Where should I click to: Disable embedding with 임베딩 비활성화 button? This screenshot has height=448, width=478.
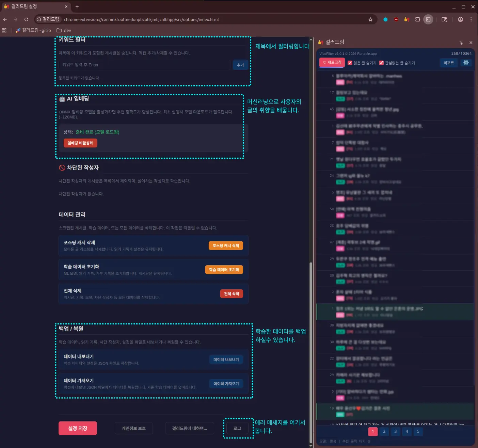click(80, 143)
